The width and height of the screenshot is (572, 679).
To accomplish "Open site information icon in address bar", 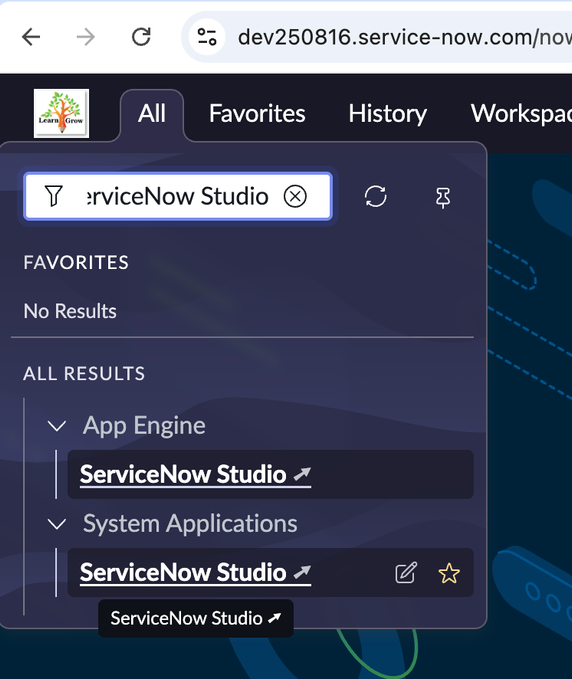I will (x=207, y=37).
